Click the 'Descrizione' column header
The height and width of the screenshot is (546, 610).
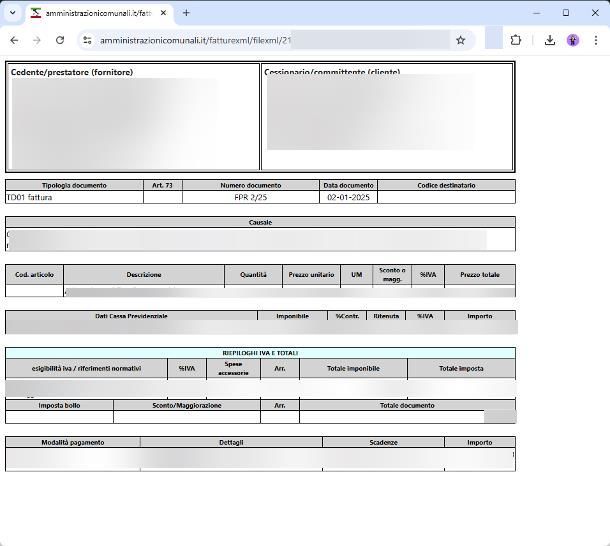click(144, 275)
